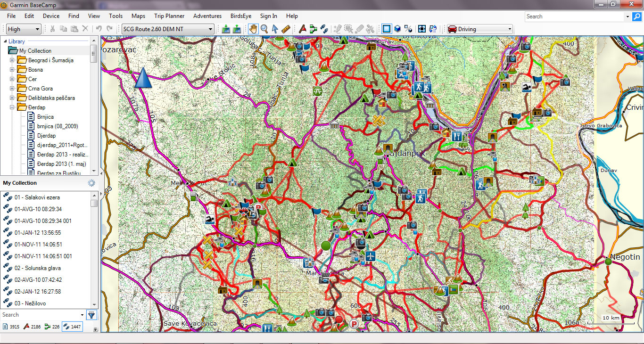Click the Redo arrow icon
The height and width of the screenshot is (344, 644).
109,29
